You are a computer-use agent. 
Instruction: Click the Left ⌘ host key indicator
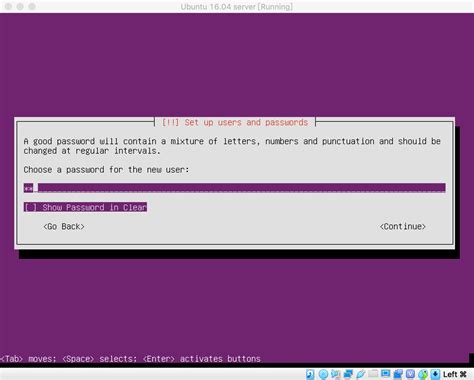(x=455, y=374)
